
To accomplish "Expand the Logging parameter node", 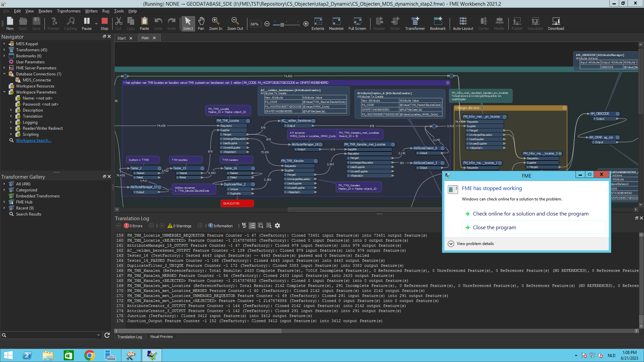I will (x=11, y=122).
